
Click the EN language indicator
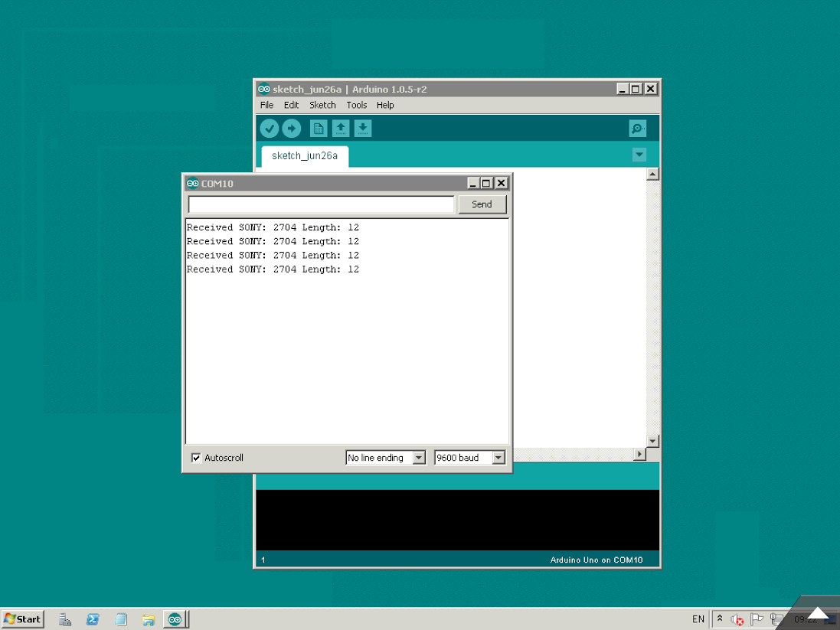[698, 619]
